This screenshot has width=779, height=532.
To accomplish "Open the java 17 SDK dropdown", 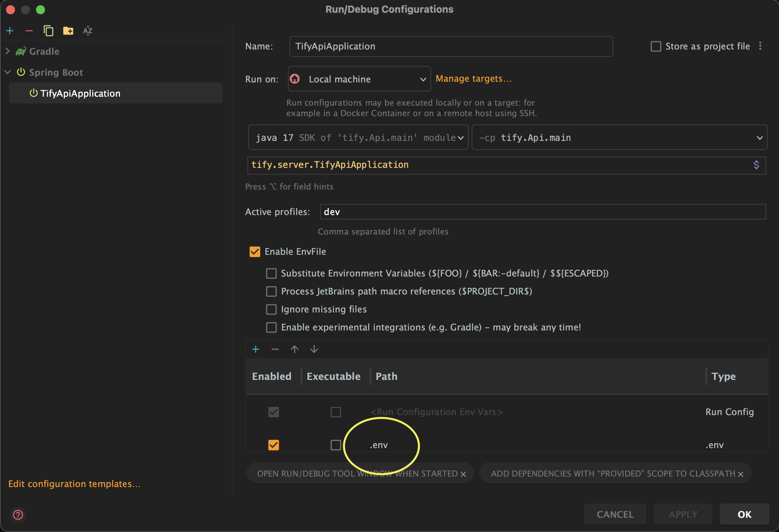I will 358,137.
